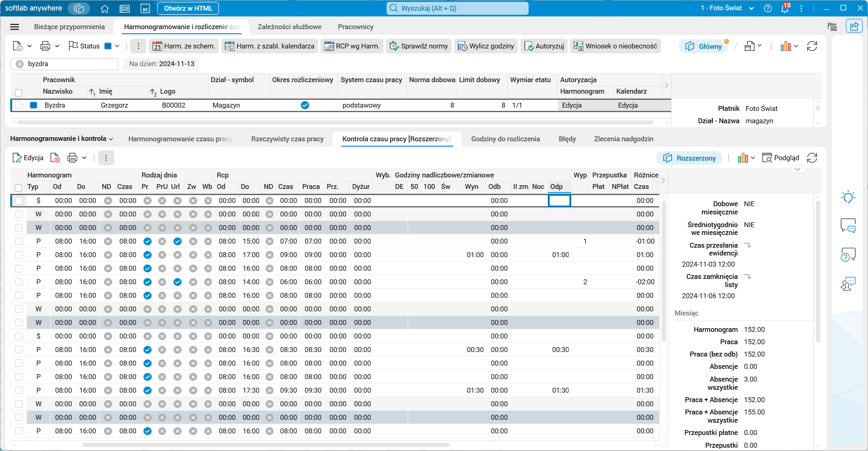Switch to the Pracownicy tab
Screen dimensions: 868x451
point(356,27)
